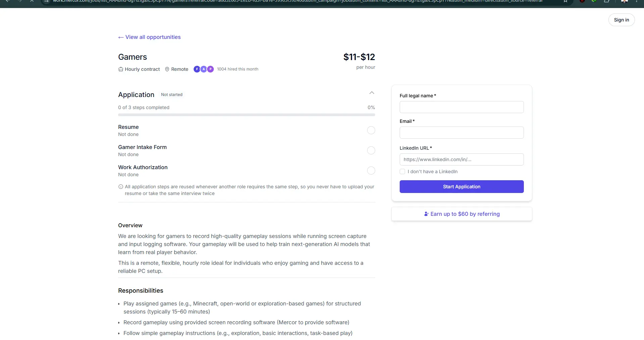Click the Work Authorization step title
644x340 pixels.
pos(143,167)
